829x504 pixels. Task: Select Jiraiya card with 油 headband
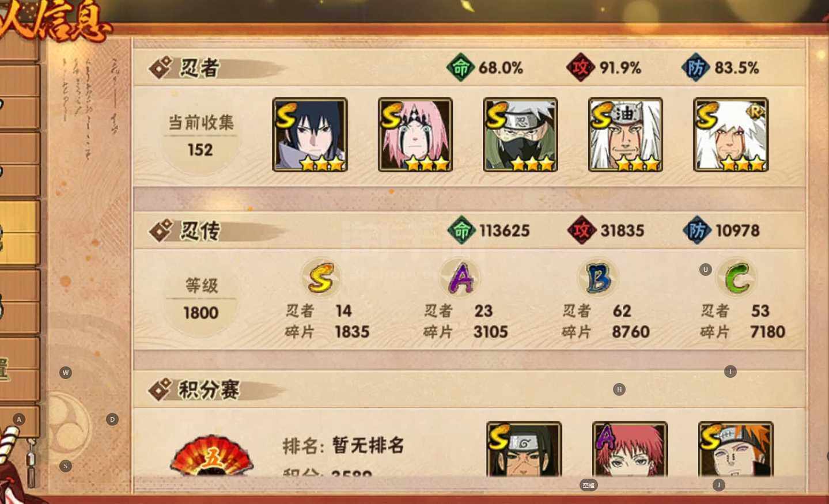click(625, 134)
